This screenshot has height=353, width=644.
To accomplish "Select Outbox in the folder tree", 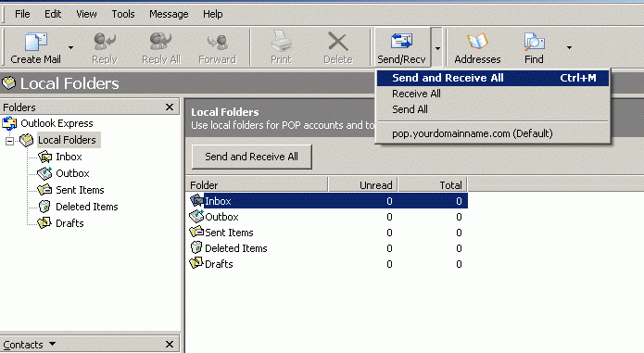I will point(72,173).
